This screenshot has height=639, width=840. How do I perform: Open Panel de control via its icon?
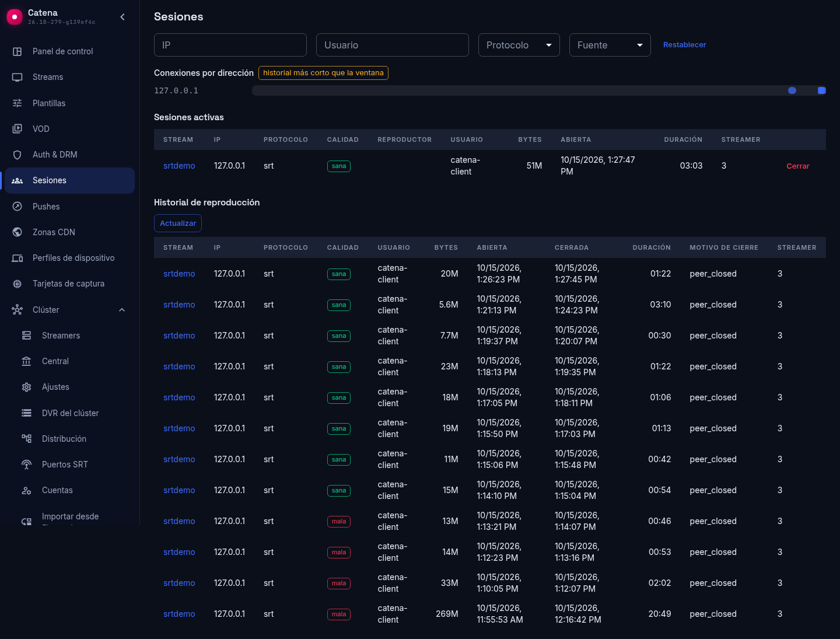click(x=17, y=51)
